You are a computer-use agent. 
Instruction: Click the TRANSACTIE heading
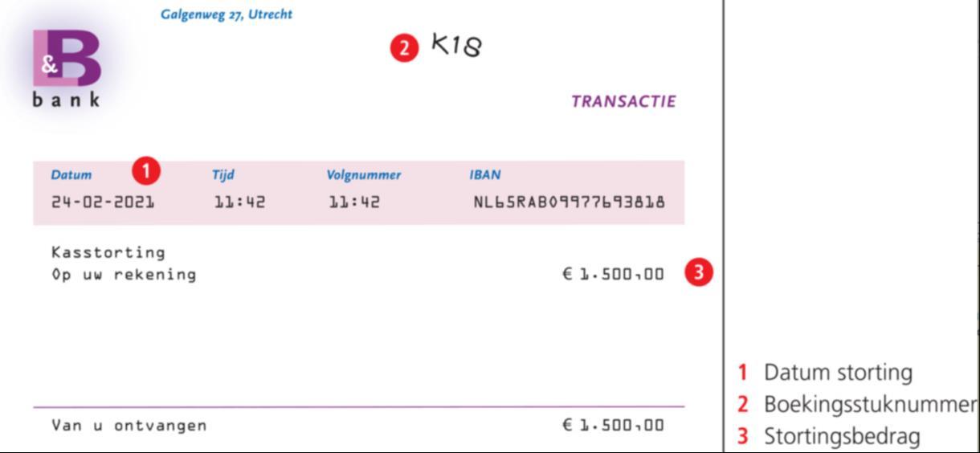623,102
